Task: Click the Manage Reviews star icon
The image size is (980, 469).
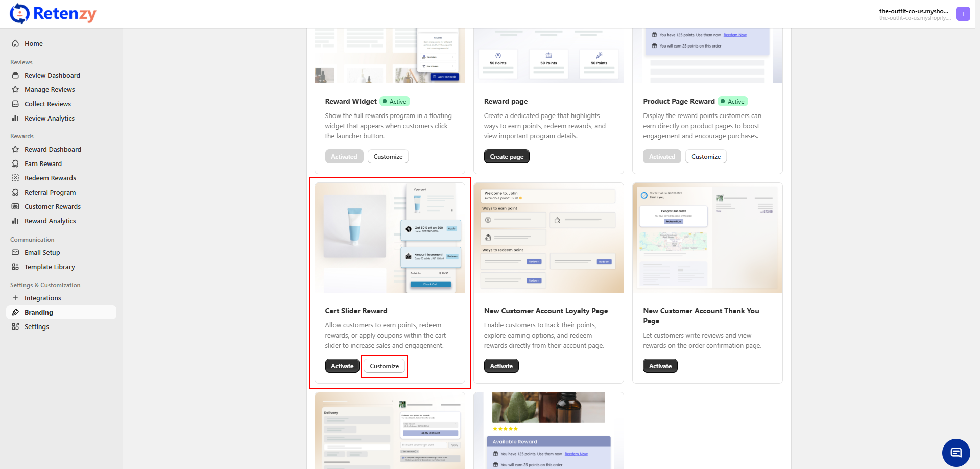Action: coord(15,89)
